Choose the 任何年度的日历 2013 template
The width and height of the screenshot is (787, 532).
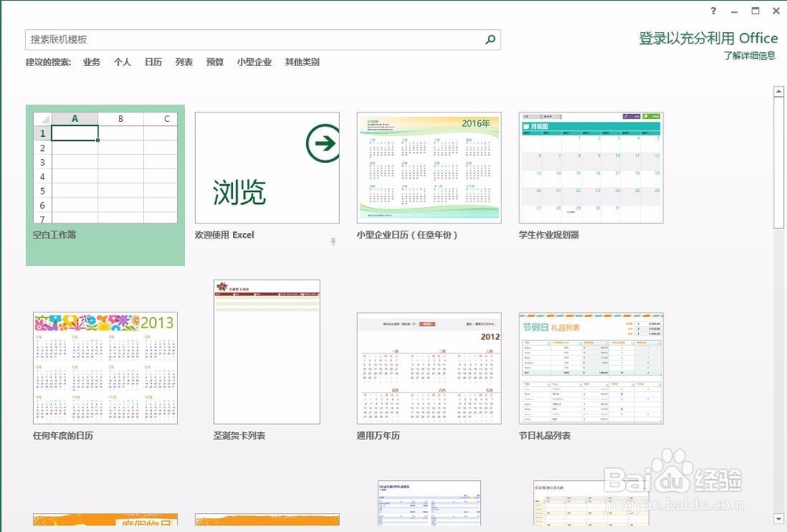(x=105, y=368)
